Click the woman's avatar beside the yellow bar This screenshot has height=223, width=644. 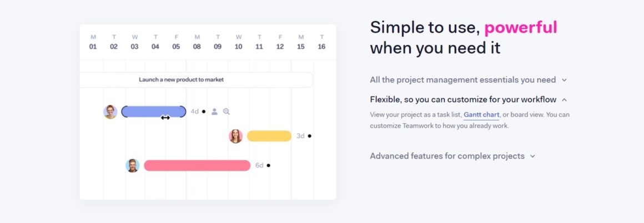pyautogui.click(x=236, y=136)
